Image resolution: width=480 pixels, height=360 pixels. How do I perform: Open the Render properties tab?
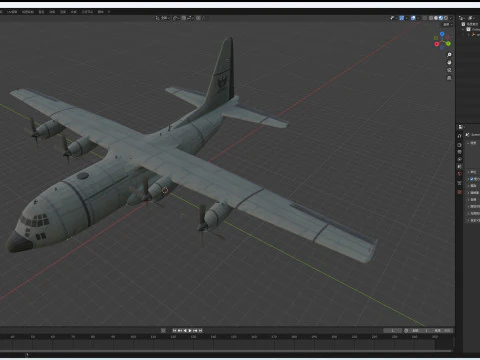(x=459, y=145)
